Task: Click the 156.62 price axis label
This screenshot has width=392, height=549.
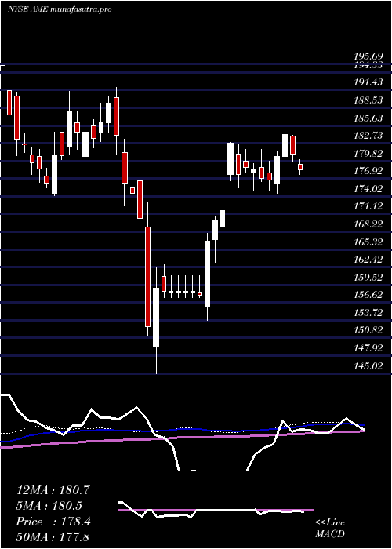Action: [x=368, y=295]
